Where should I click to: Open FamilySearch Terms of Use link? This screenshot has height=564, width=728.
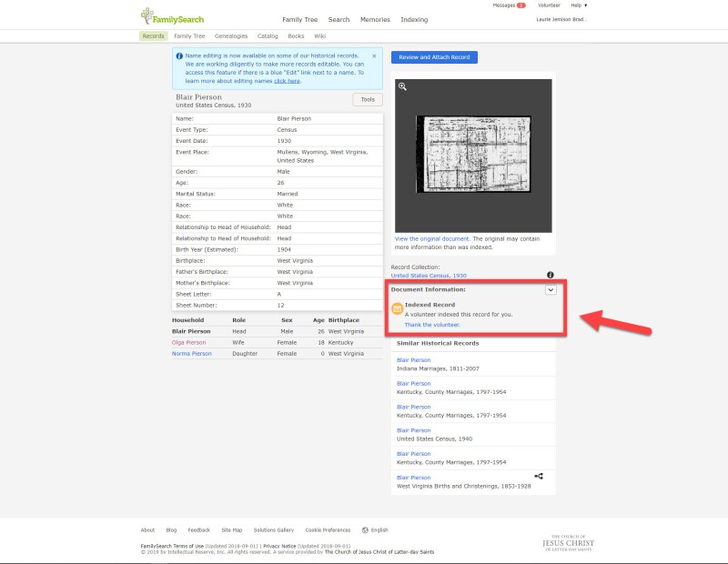172,547
